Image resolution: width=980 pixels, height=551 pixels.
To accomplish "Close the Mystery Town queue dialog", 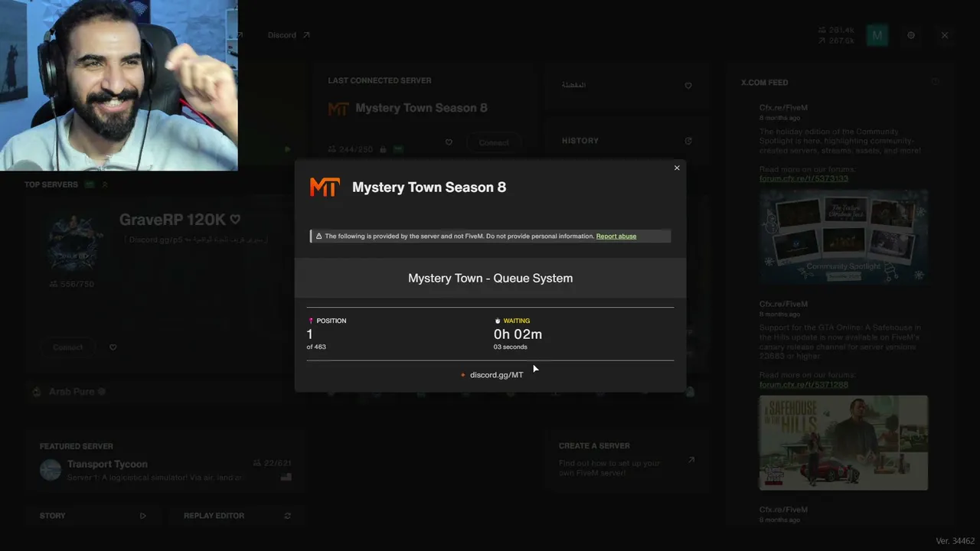I will 677,168.
